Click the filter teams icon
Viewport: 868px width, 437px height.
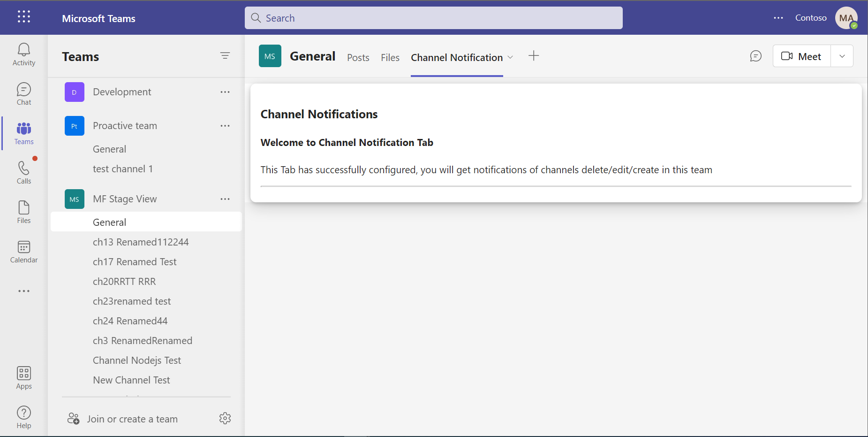pyautogui.click(x=225, y=56)
